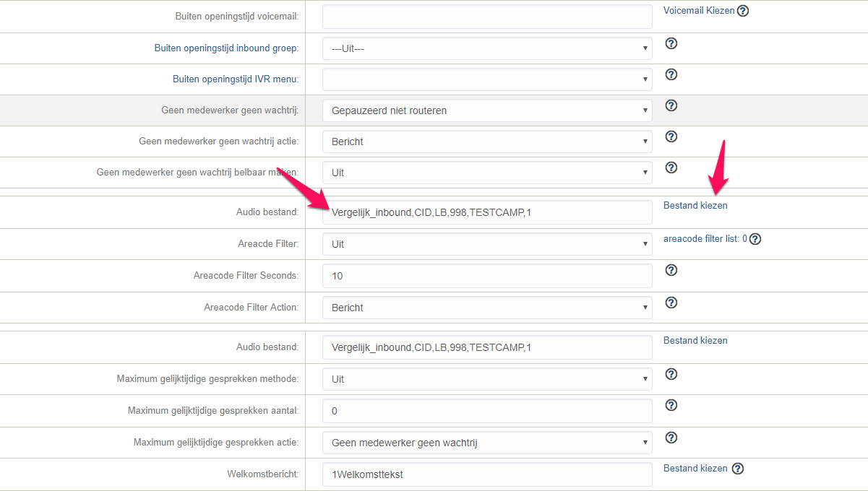Click label Areacde Filter

click(268, 244)
